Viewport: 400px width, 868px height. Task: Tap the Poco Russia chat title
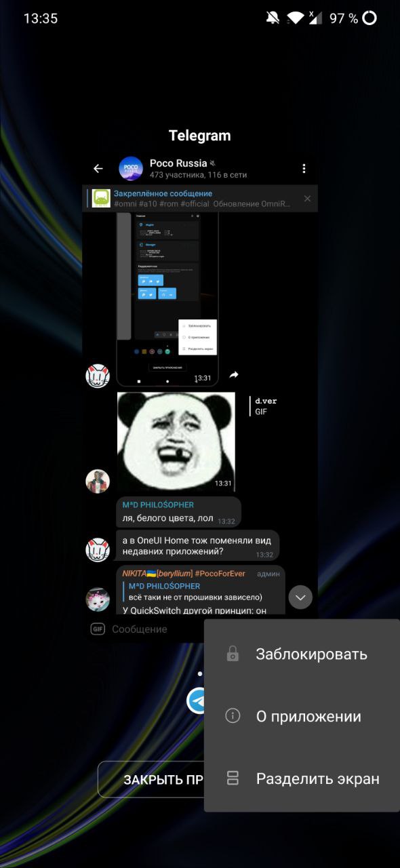click(x=178, y=163)
